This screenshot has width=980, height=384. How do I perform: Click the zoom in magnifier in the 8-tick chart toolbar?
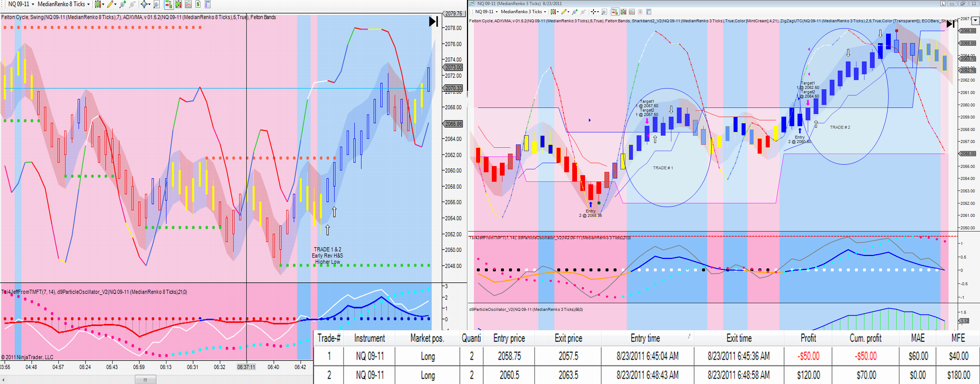pos(122,4)
